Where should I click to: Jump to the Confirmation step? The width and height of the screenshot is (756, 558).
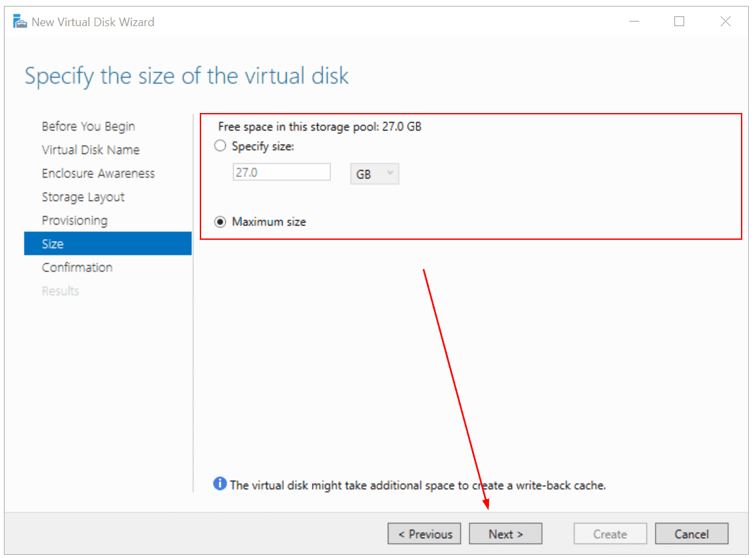77,267
